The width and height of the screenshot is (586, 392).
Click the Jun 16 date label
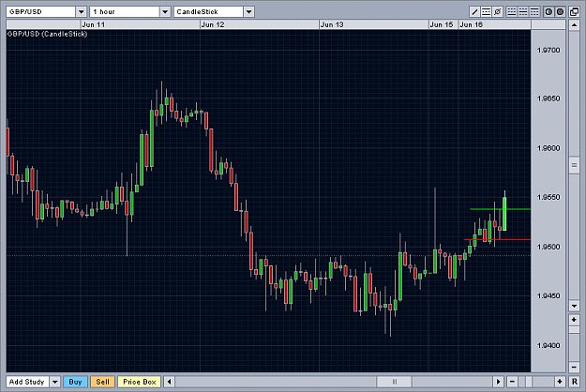[x=472, y=24]
